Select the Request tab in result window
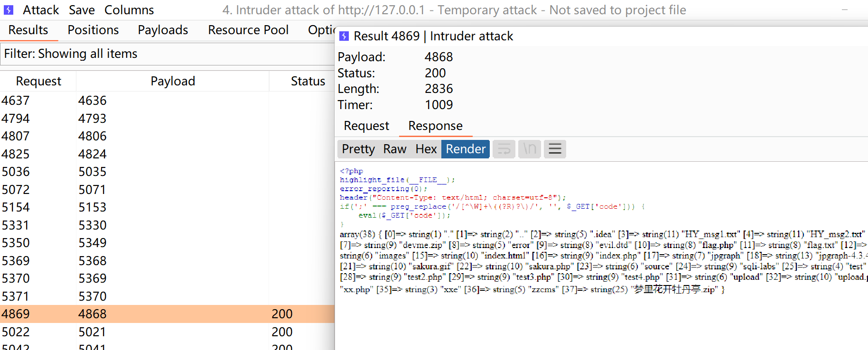Image resolution: width=868 pixels, height=350 pixels. (366, 126)
